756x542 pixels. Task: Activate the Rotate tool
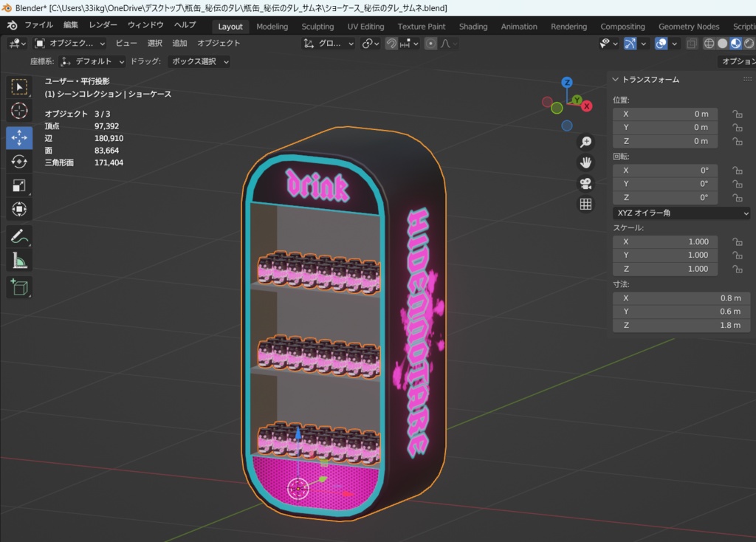pos(19,162)
